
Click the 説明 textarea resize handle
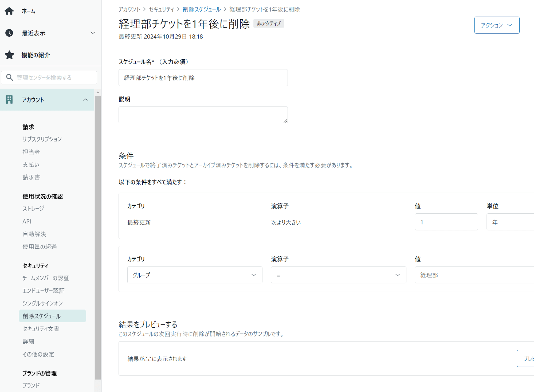coord(285,121)
